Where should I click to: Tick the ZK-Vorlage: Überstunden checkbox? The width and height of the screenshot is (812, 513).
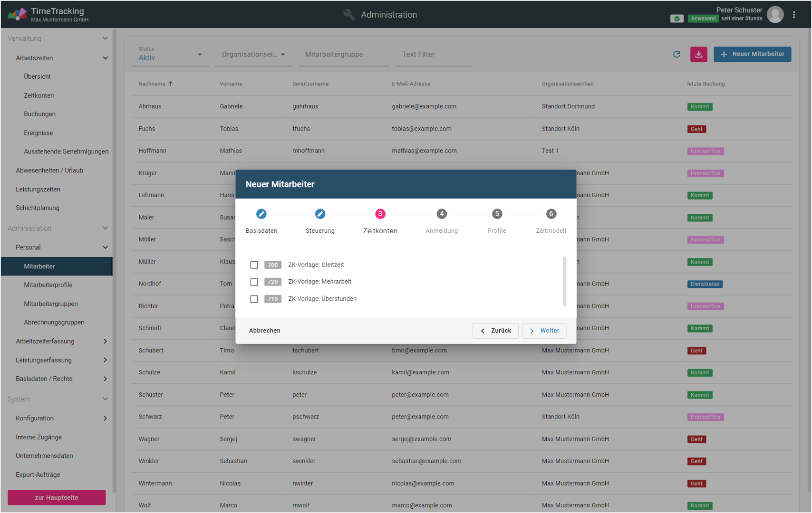point(254,299)
